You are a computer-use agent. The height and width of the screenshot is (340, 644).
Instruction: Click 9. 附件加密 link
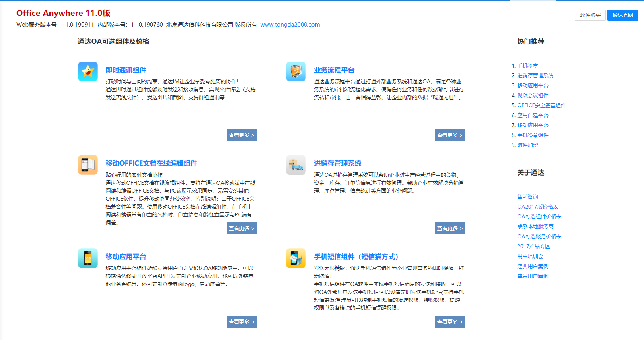[527, 145]
